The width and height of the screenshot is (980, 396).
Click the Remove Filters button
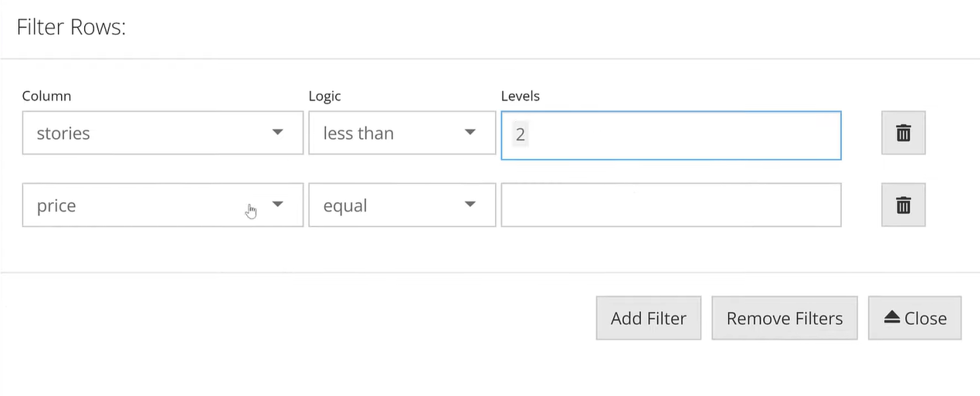[785, 318]
